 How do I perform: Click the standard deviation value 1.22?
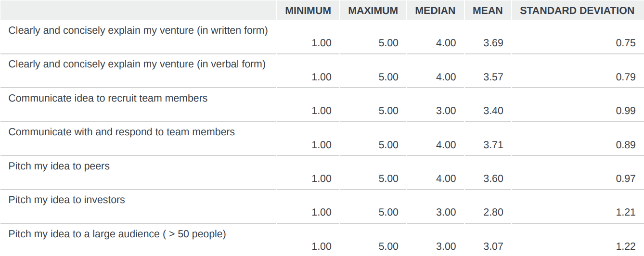(626, 246)
